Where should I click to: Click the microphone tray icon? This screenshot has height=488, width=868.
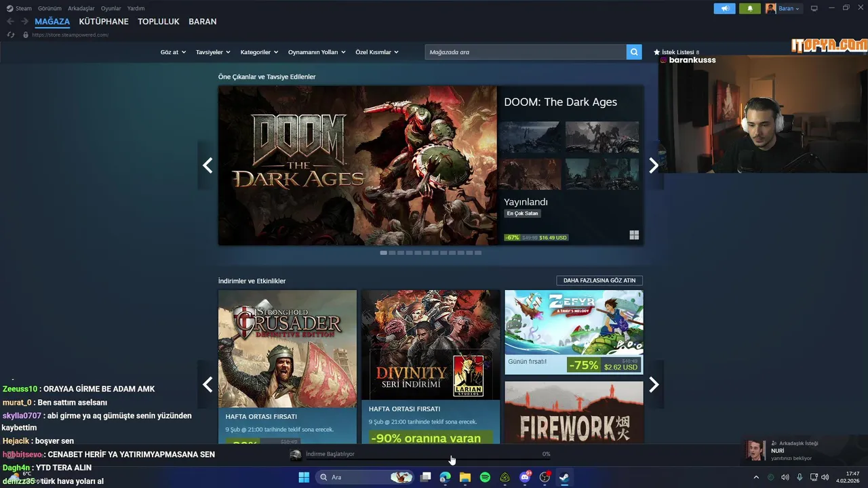click(x=800, y=477)
